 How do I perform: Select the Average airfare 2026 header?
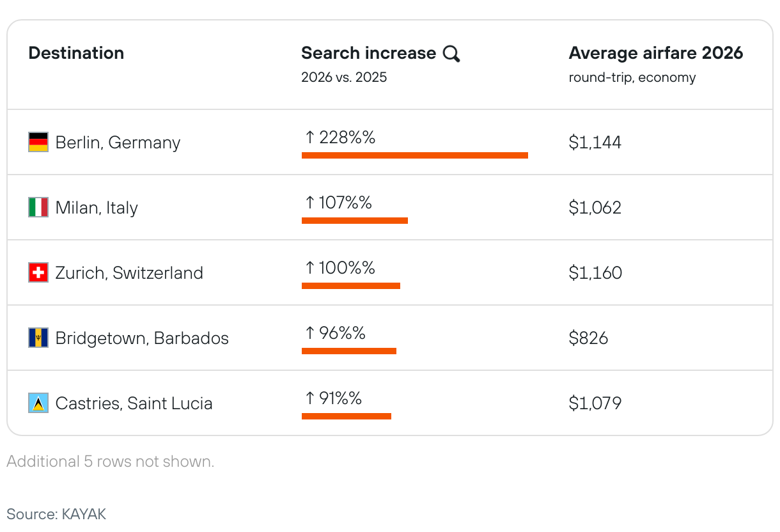tap(655, 53)
